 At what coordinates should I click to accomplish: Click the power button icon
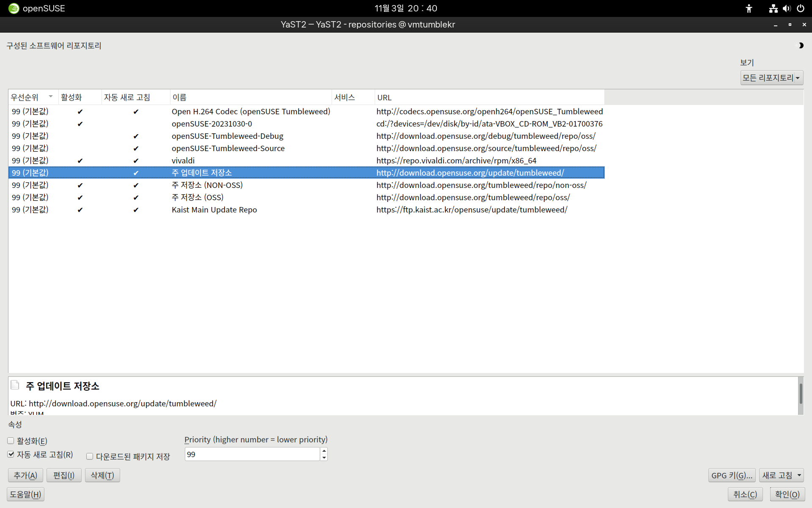click(x=801, y=8)
